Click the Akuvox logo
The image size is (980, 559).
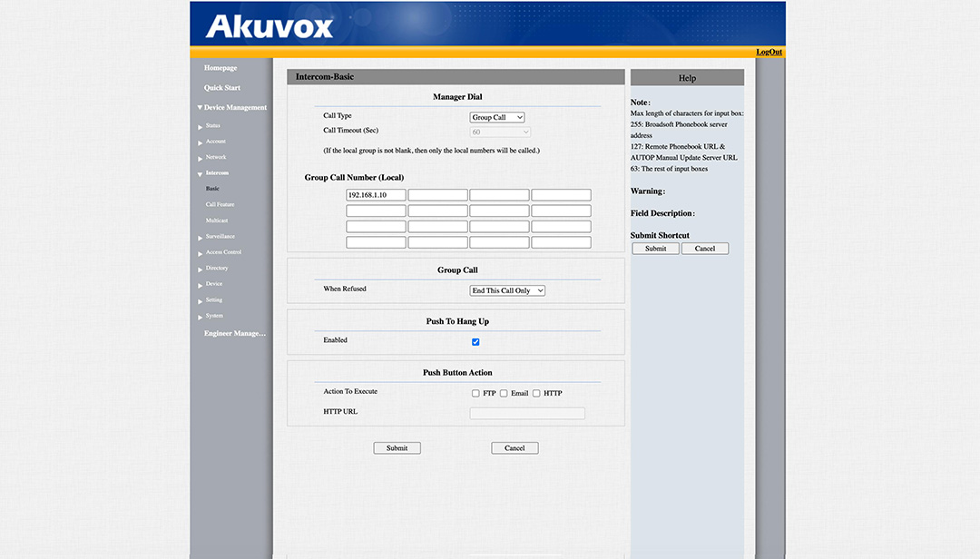[x=269, y=26]
